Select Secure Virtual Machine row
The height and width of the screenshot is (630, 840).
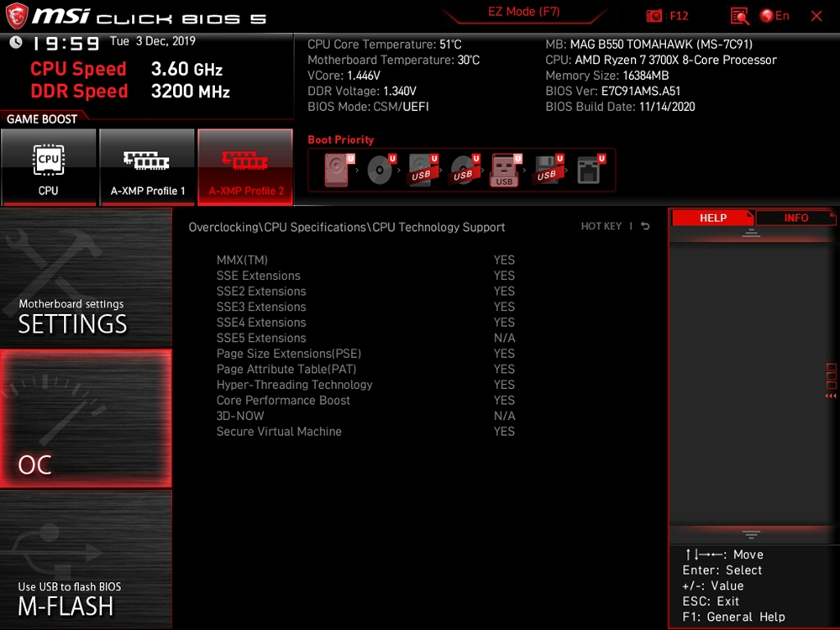click(365, 431)
